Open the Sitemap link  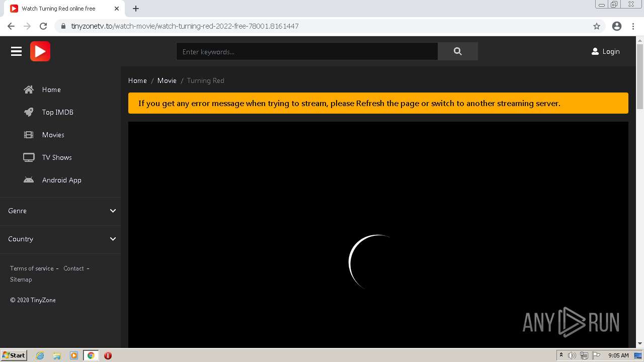pos(21,280)
